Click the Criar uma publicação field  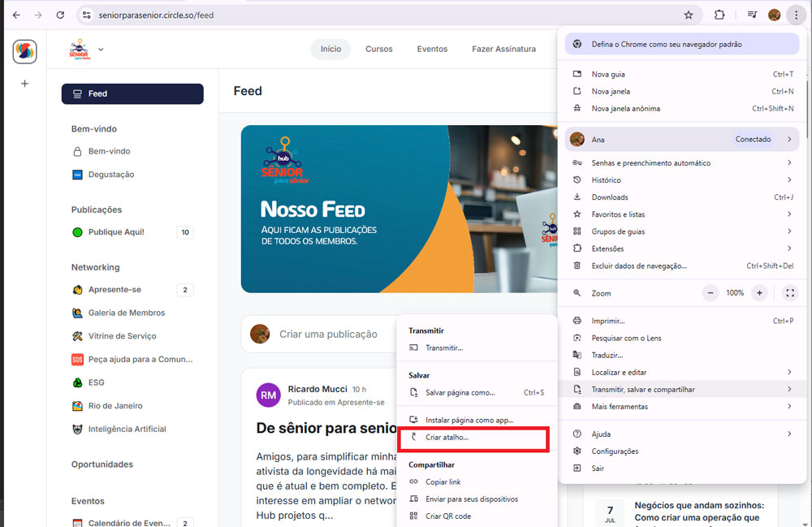point(328,335)
